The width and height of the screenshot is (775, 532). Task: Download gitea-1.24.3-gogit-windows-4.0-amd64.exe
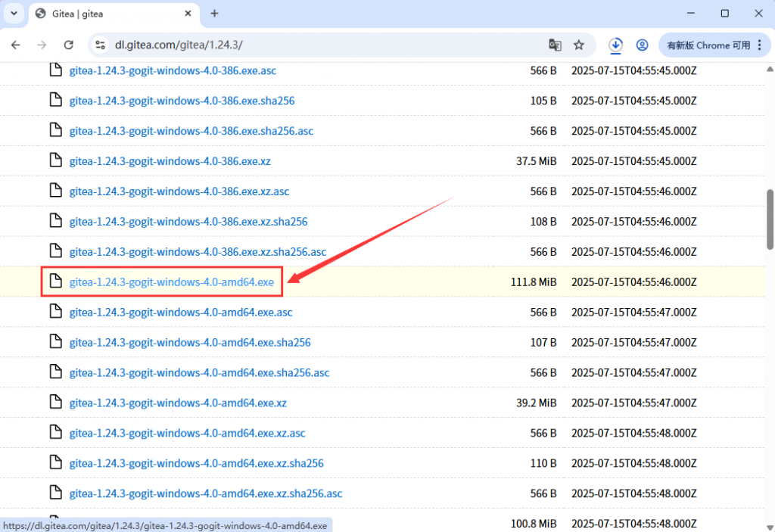click(x=172, y=282)
